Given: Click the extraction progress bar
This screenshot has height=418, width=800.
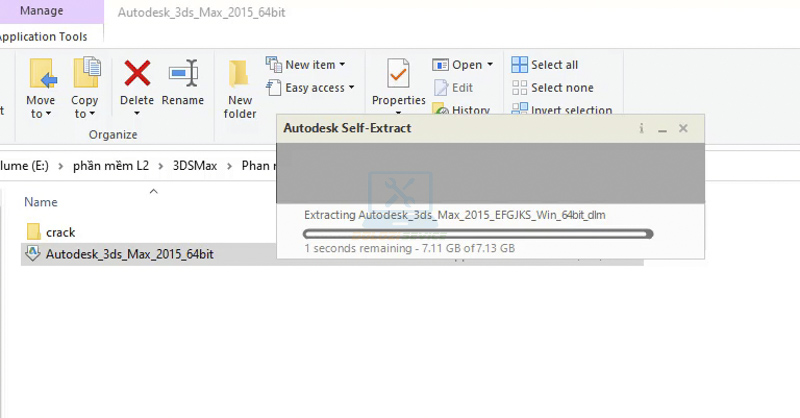Looking at the screenshot, I should tap(478, 234).
